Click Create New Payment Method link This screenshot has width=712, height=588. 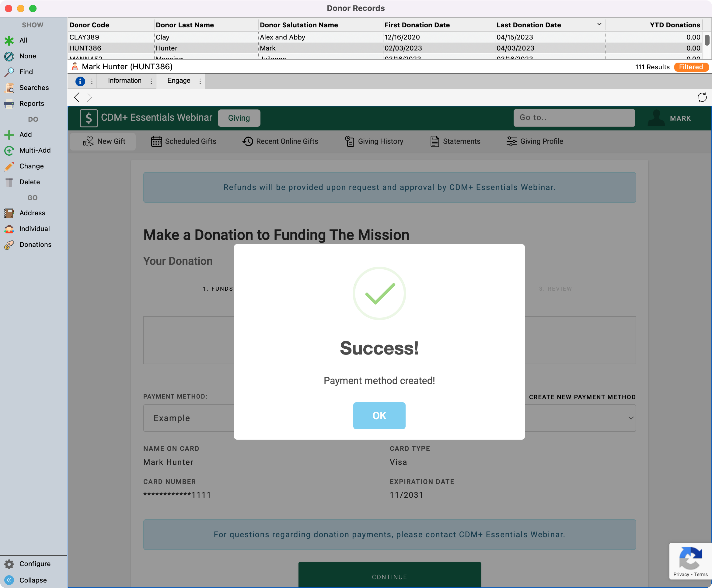(582, 397)
